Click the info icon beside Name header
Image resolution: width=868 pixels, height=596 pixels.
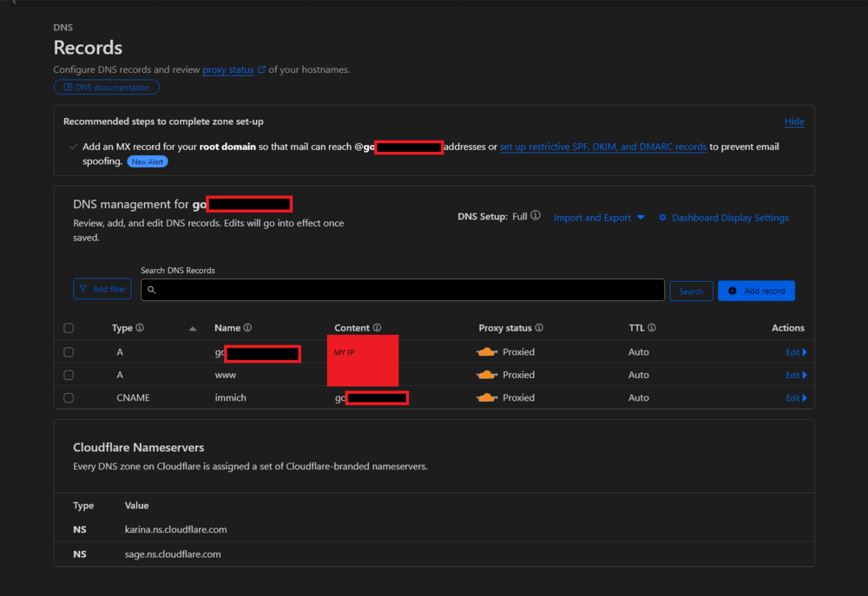pyautogui.click(x=248, y=328)
